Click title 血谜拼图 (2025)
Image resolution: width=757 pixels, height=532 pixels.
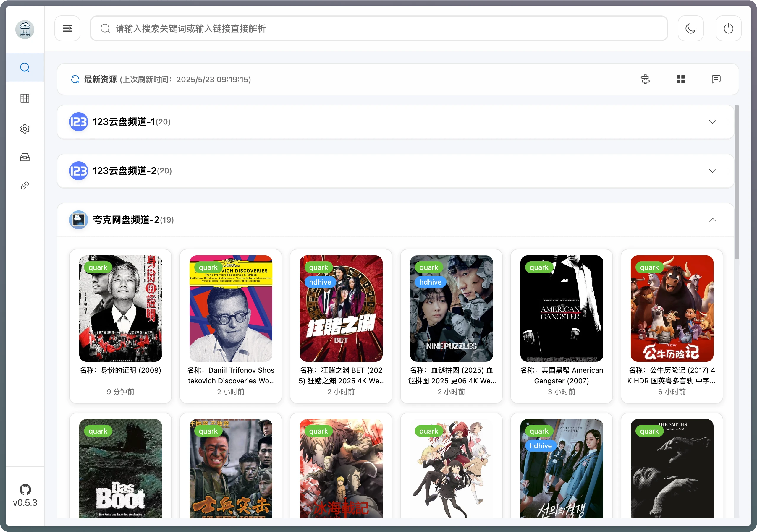451,375
